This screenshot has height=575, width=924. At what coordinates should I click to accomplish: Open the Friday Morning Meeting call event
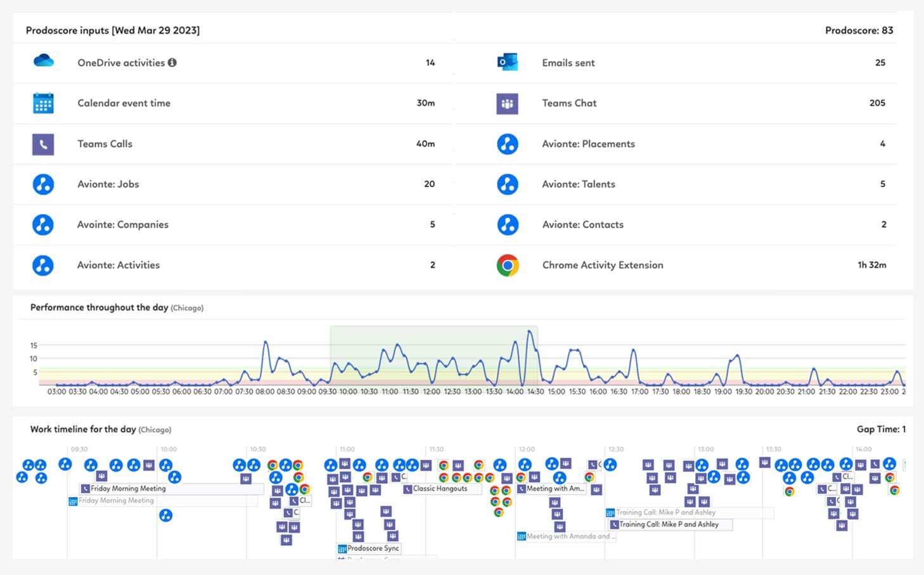(171, 489)
